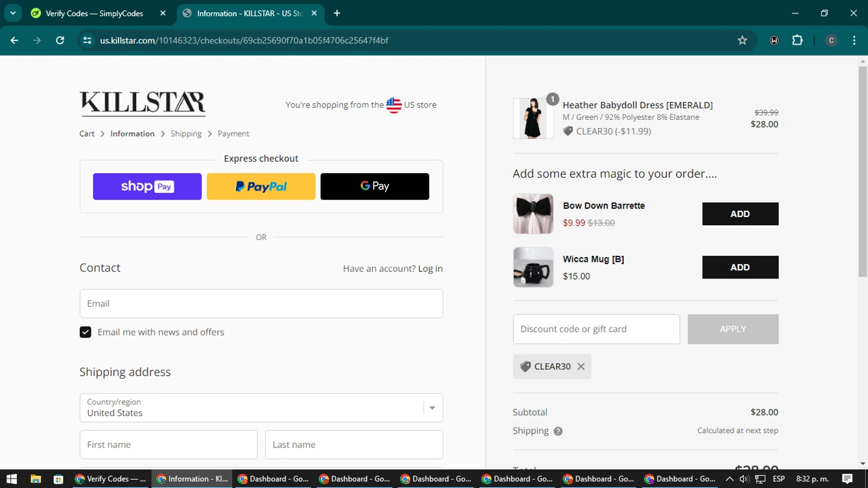Reload the Killstar checkout page
The image size is (868, 488).
point(60,41)
